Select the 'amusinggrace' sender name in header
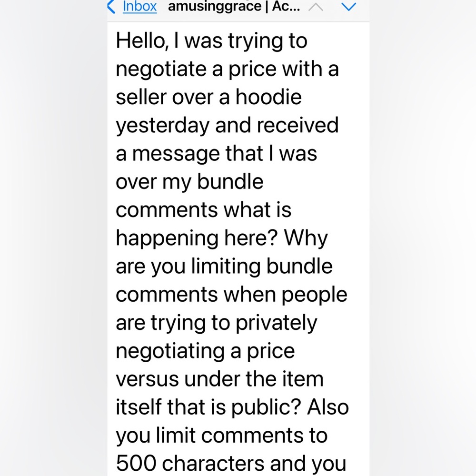 coord(214,7)
